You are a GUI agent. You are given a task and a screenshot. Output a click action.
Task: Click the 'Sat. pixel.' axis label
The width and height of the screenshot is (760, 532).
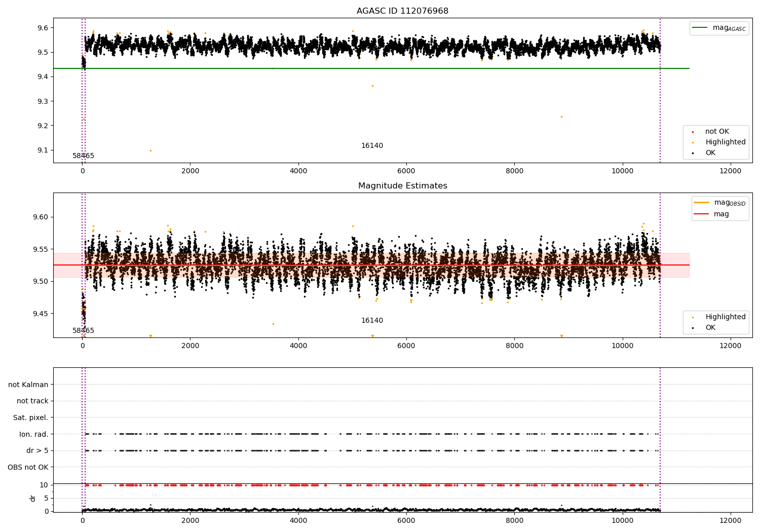[30, 417]
